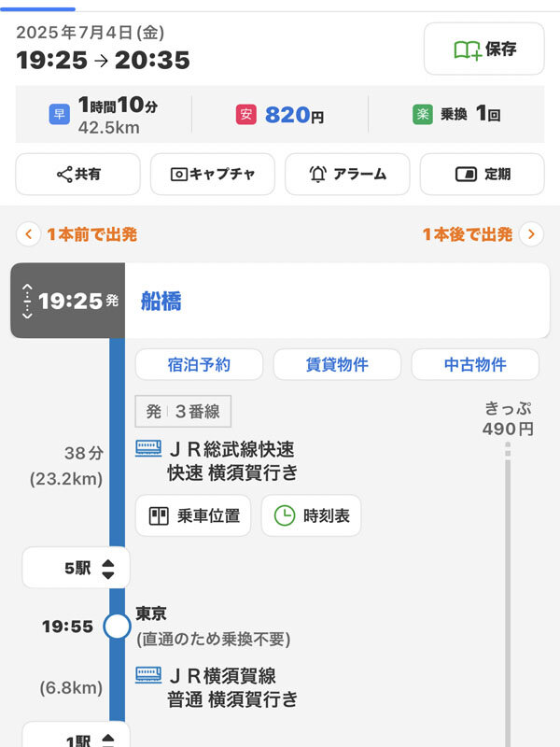The height and width of the screenshot is (747, 560).
Task: Click the 東京 station circle marker
Action: click(117, 626)
